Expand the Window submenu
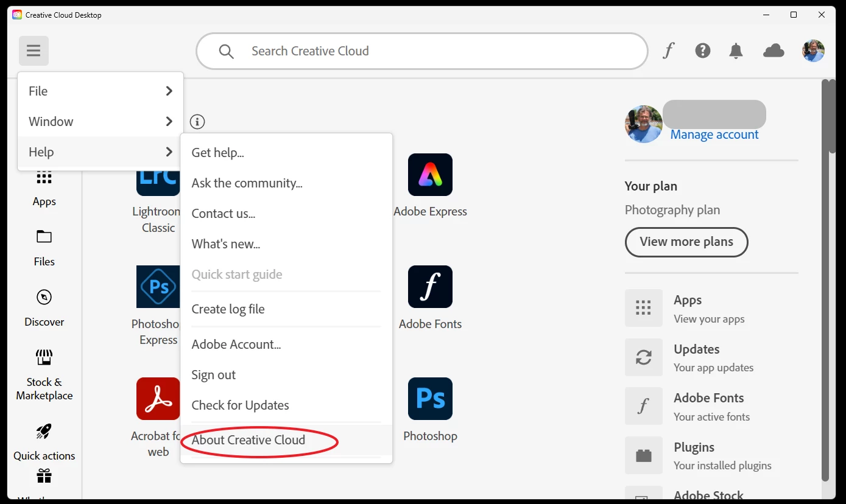This screenshot has width=846, height=504. coord(100,121)
